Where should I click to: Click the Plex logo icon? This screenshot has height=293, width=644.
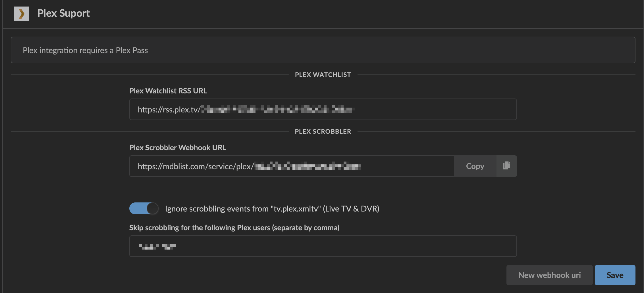(22, 14)
